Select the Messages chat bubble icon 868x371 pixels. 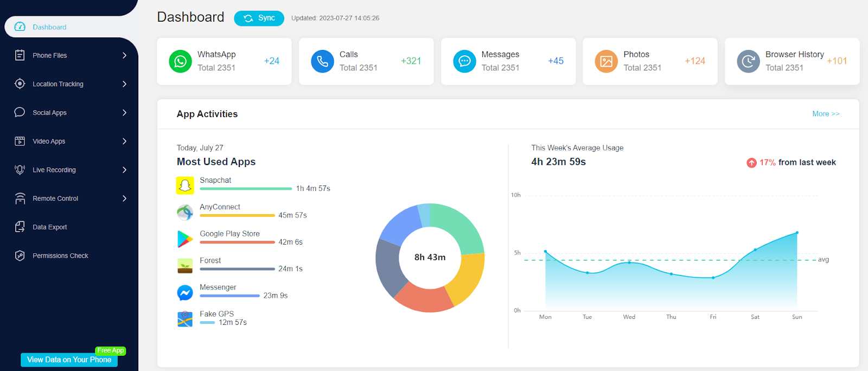[464, 61]
